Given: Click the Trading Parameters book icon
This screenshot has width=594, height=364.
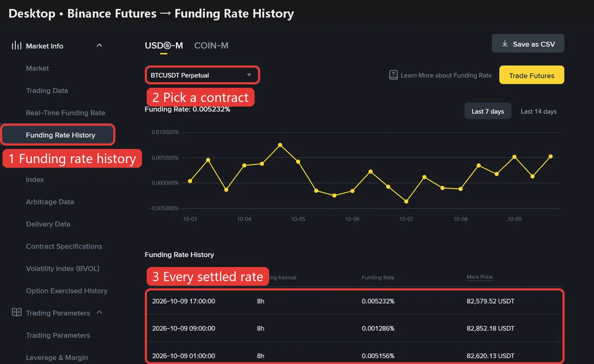Looking at the screenshot, I should pos(17,313).
